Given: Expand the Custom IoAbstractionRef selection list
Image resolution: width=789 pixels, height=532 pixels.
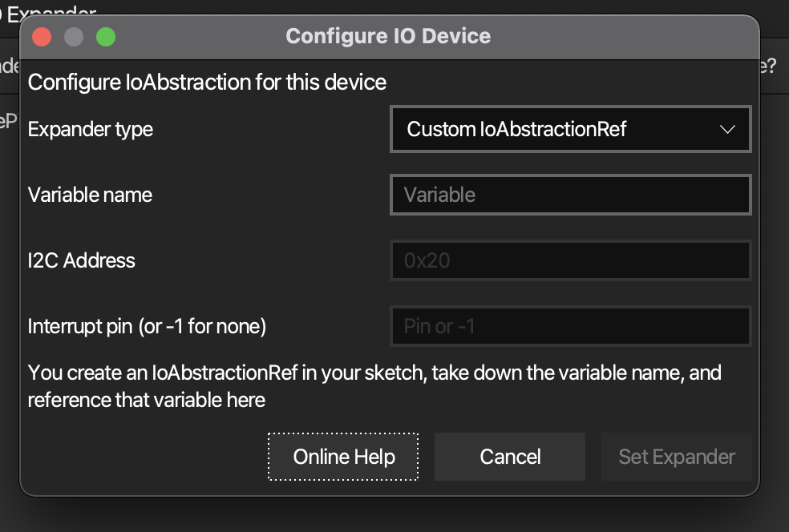Looking at the screenshot, I should click(x=569, y=129).
